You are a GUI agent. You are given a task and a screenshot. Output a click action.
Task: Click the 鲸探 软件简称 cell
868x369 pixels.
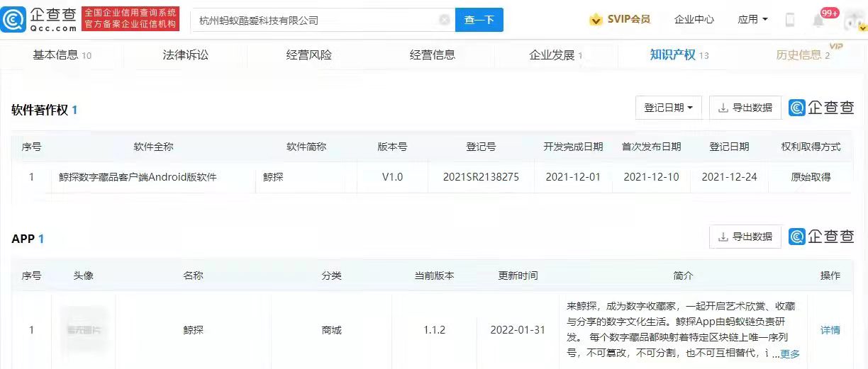(273, 177)
